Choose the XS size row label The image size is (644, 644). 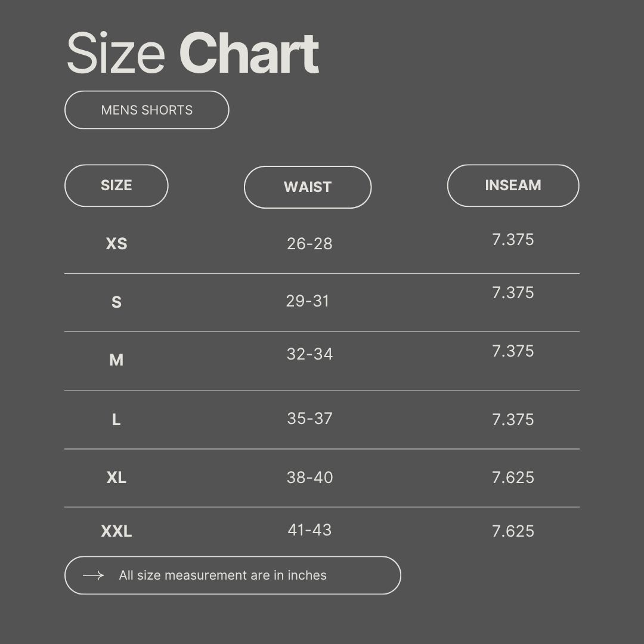pyautogui.click(x=116, y=244)
